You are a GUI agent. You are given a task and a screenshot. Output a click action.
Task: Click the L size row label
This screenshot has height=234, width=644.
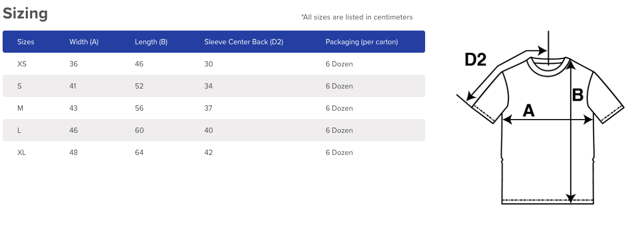pyautogui.click(x=19, y=130)
